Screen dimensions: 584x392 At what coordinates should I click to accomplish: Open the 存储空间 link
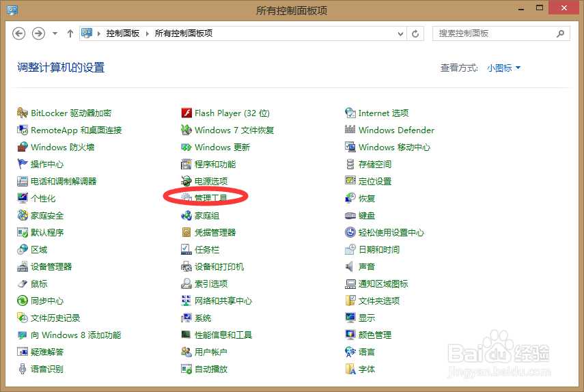pos(375,164)
